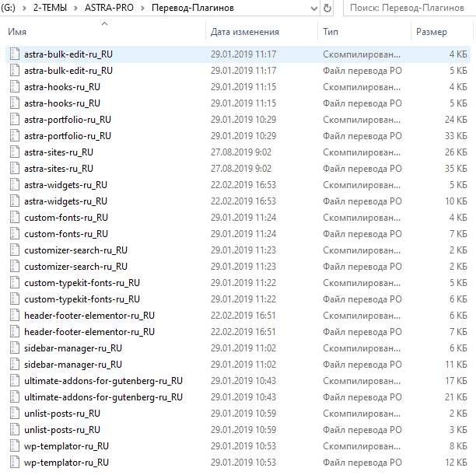Click the icon of the compiled custom-typekit-fonts-ru_RU file
This screenshot has width=476, height=475.
tap(15, 283)
